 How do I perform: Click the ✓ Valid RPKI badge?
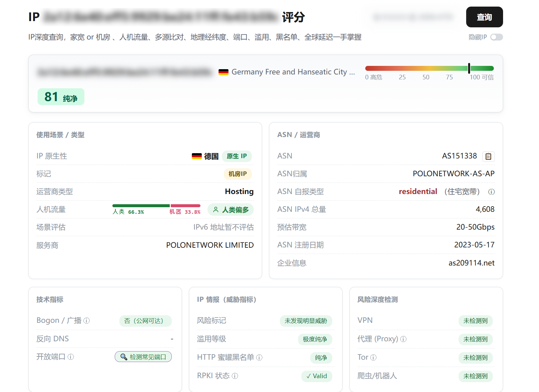pos(317,376)
